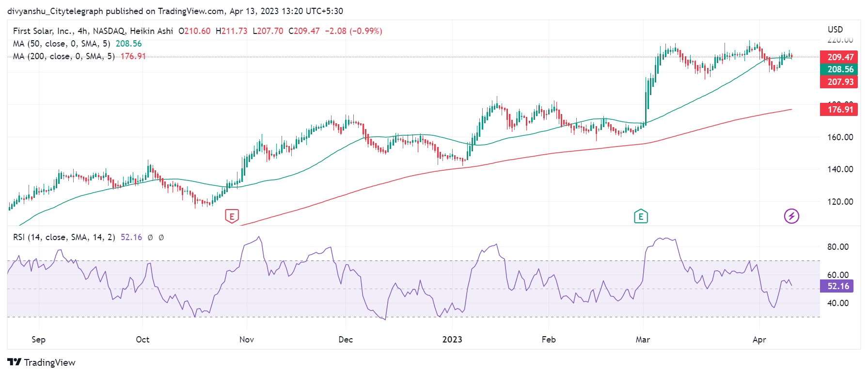Click the Mar label on time axis

pos(643,340)
